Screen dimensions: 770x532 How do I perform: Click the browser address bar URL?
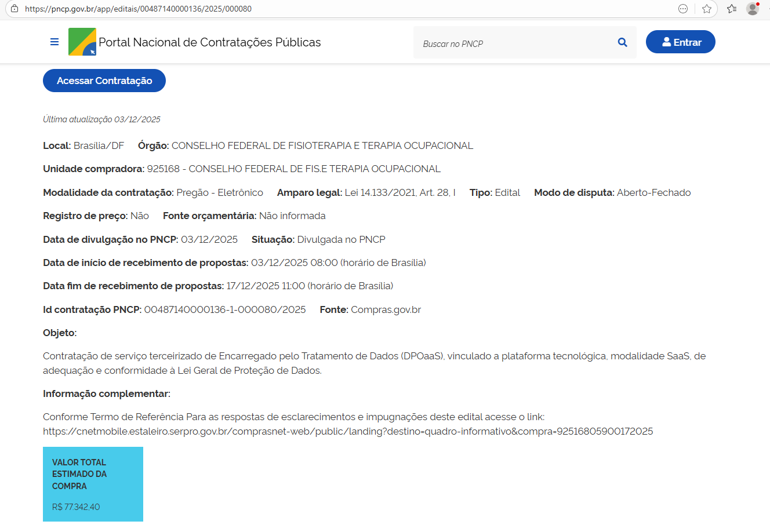click(x=138, y=9)
